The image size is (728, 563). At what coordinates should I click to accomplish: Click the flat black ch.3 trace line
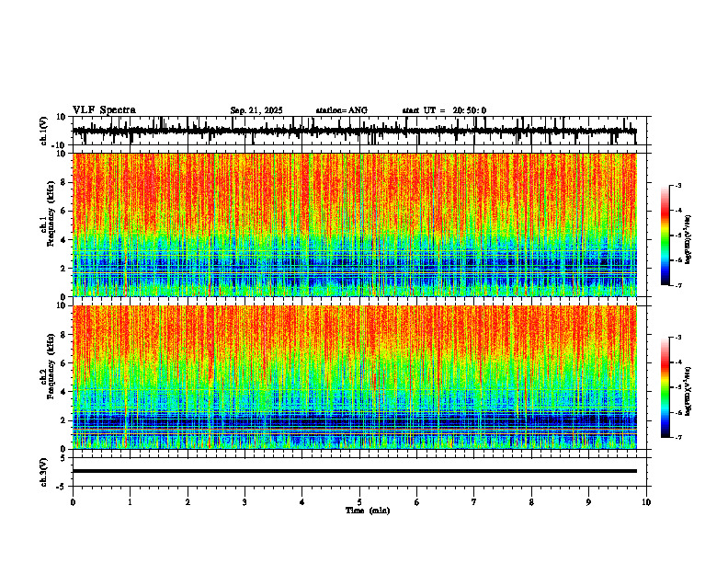[x=355, y=471]
